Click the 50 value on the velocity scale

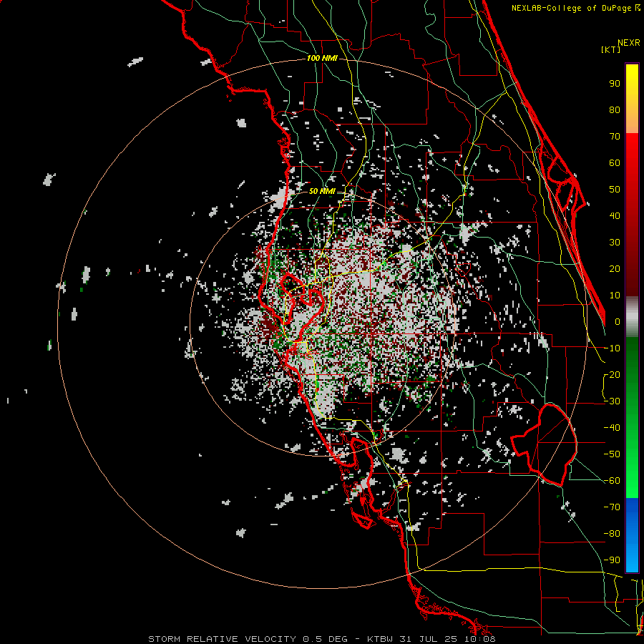coord(615,190)
